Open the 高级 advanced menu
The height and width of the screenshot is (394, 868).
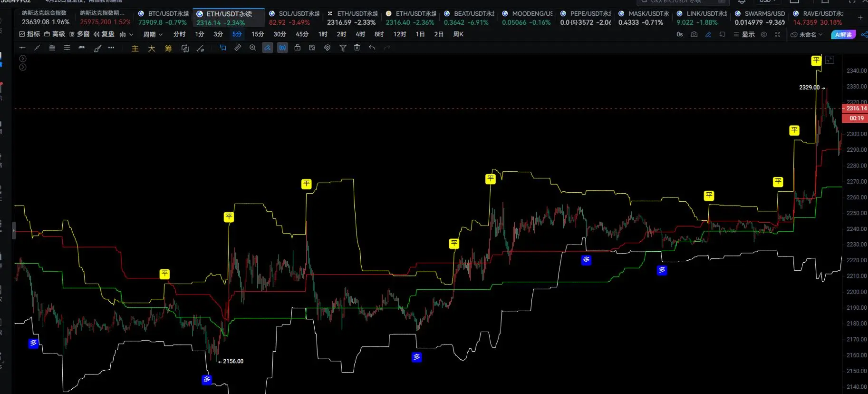tap(55, 34)
